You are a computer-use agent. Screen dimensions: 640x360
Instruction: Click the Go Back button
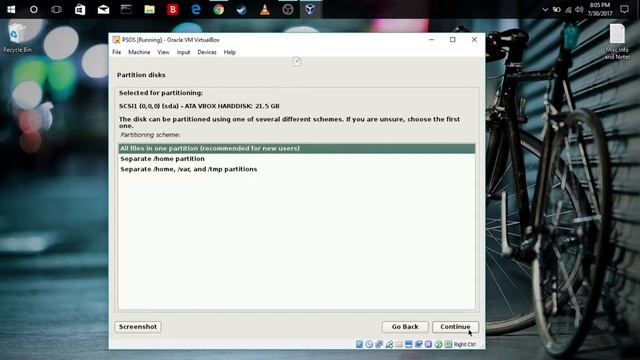(405, 327)
